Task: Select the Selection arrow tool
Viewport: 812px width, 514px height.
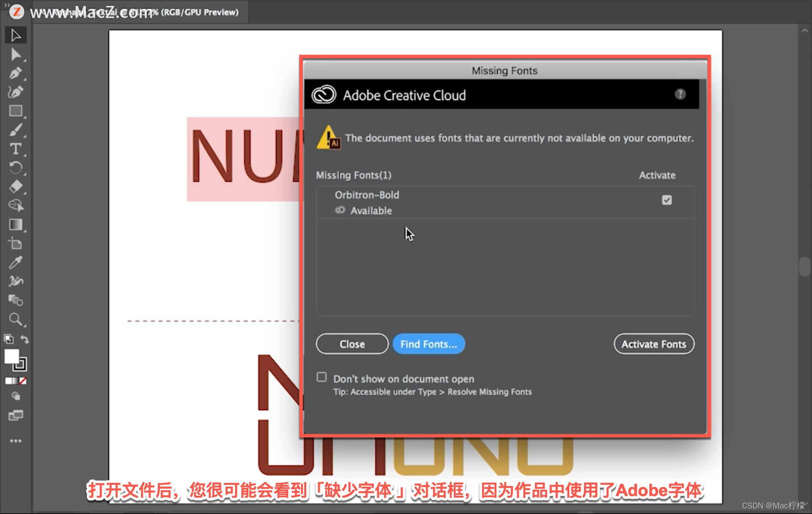Action: (16, 36)
